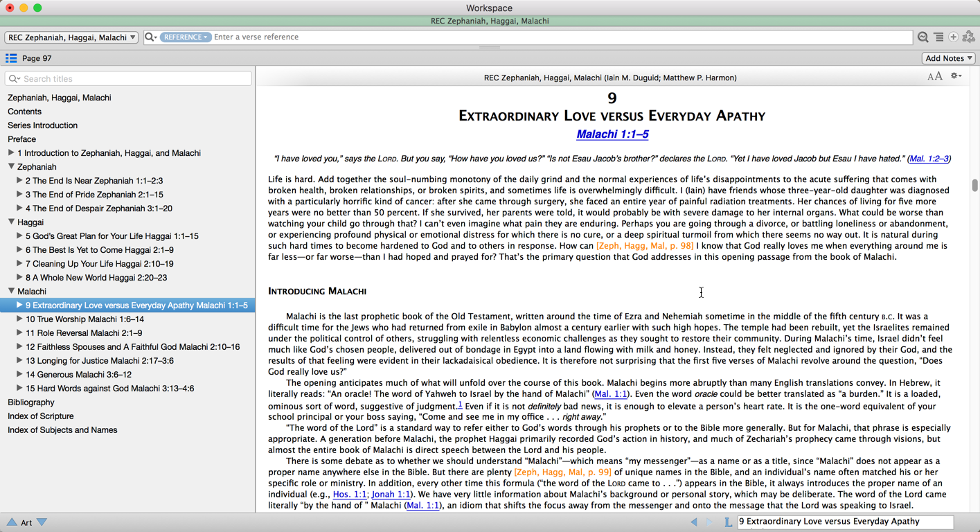Click the L marker icon beside go-to box
Viewport: 980px width, 532px height.
click(x=728, y=522)
